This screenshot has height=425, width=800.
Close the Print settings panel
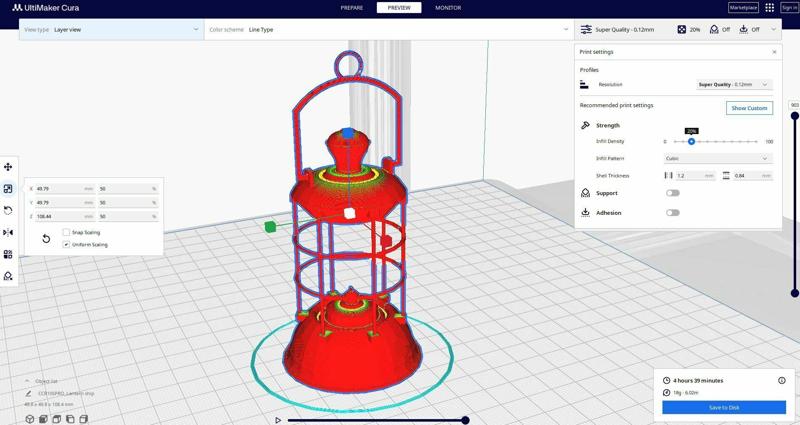point(774,52)
